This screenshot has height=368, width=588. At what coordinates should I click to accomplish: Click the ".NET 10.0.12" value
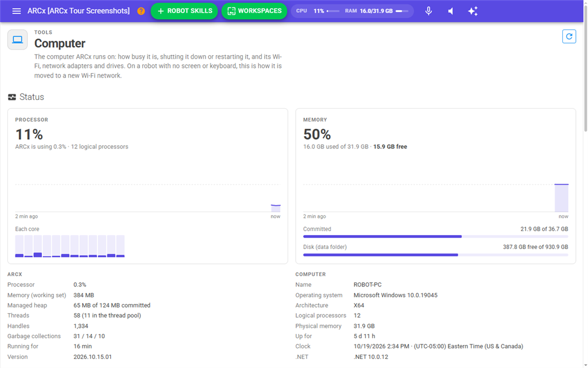click(371, 356)
